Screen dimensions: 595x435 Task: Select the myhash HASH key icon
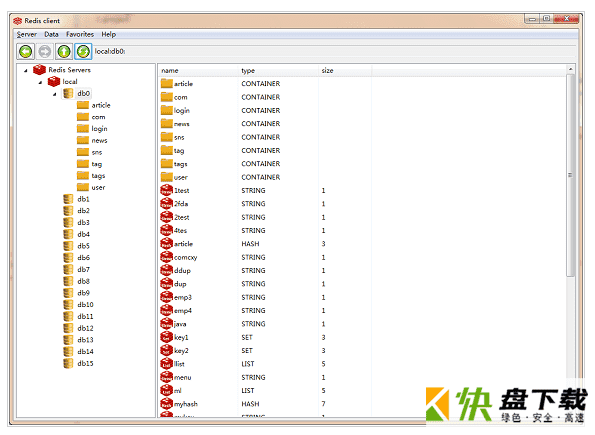point(167,404)
